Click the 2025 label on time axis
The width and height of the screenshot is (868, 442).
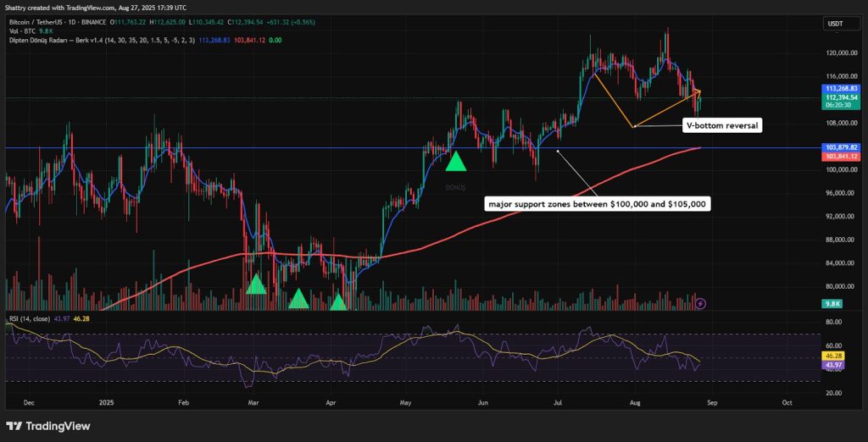coord(105,404)
